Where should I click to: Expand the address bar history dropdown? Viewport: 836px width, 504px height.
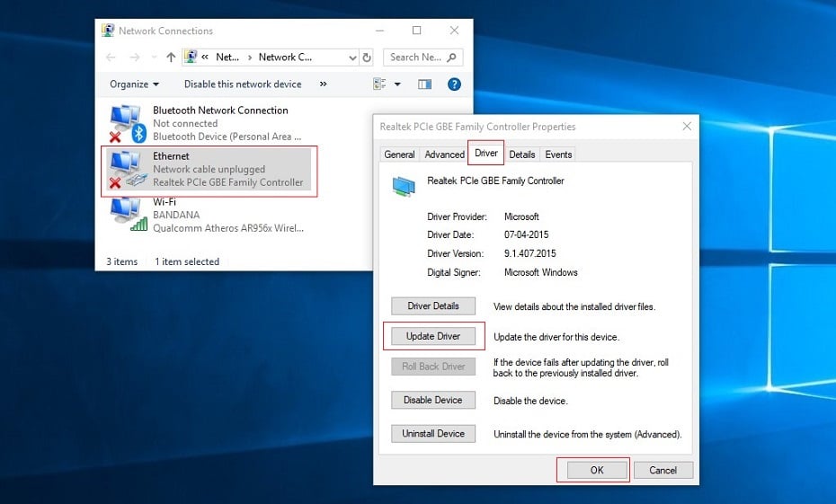352,57
